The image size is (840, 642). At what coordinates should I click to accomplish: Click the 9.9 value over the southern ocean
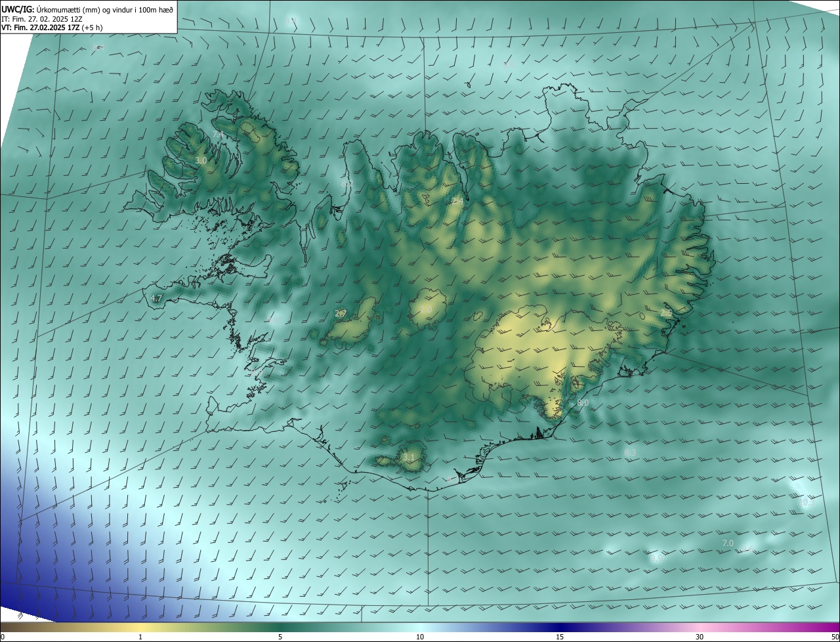[x=656, y=558]
